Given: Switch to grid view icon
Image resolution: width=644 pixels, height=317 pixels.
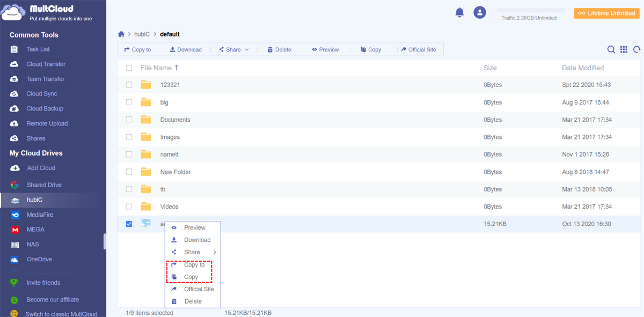Looking at the screenshot, I should pos(624,49).
